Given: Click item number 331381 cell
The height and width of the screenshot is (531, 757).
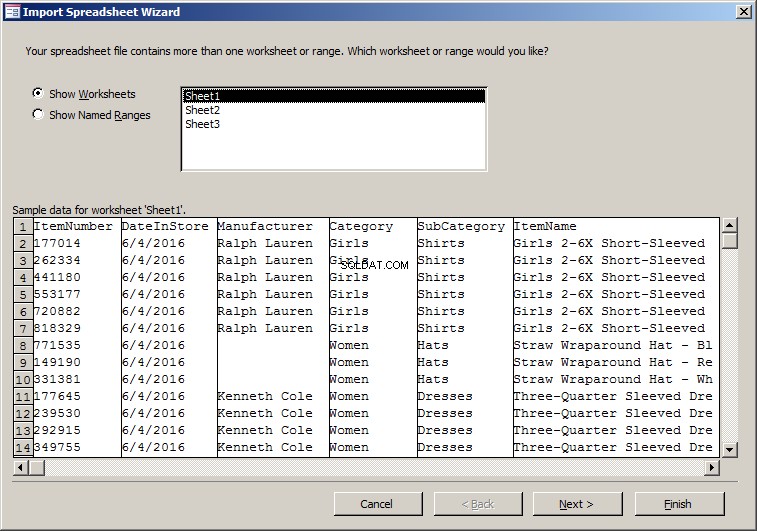Looking at the screenshot, I should coord(76,379).
